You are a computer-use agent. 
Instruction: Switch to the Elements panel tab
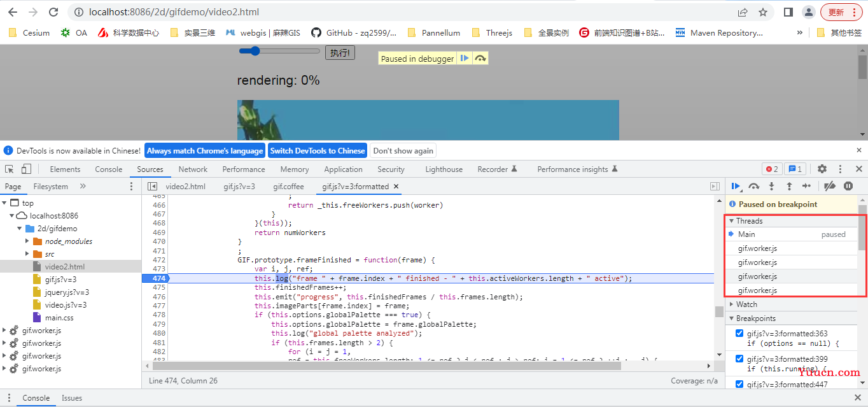coord(65,169)
